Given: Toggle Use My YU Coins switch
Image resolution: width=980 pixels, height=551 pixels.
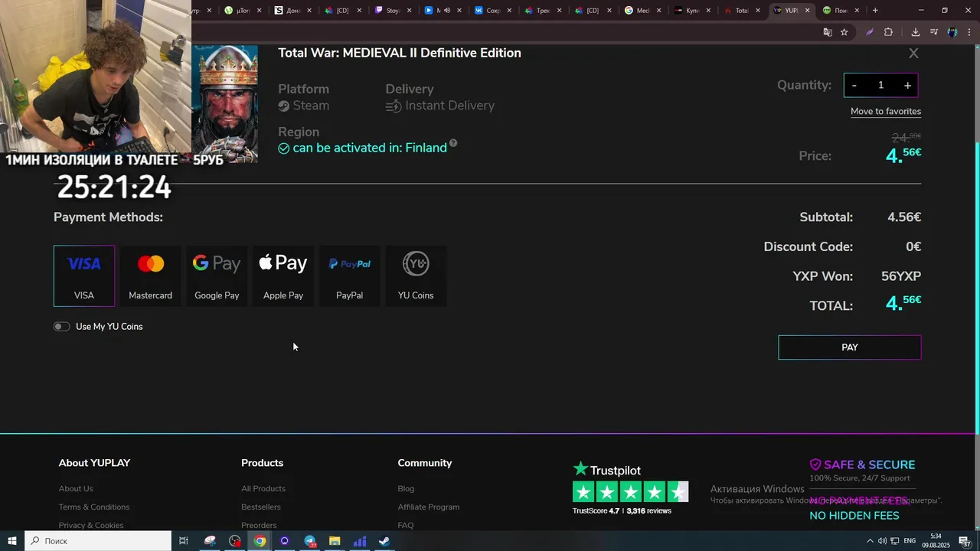Looking at the screenshot, I should [x=61, y=327].
